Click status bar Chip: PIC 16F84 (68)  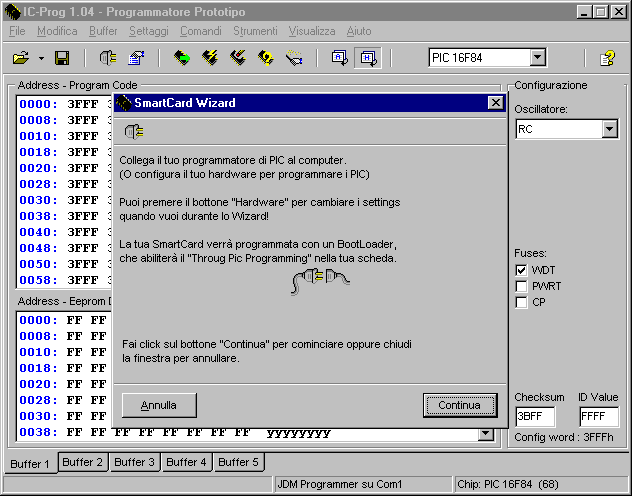(542, 484)
